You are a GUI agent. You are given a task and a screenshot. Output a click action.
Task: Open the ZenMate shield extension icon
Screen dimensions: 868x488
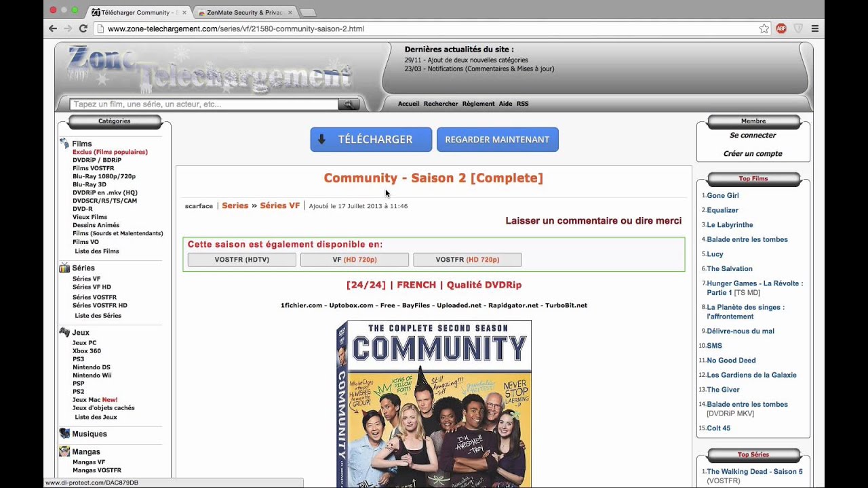(x=798, y=28)
